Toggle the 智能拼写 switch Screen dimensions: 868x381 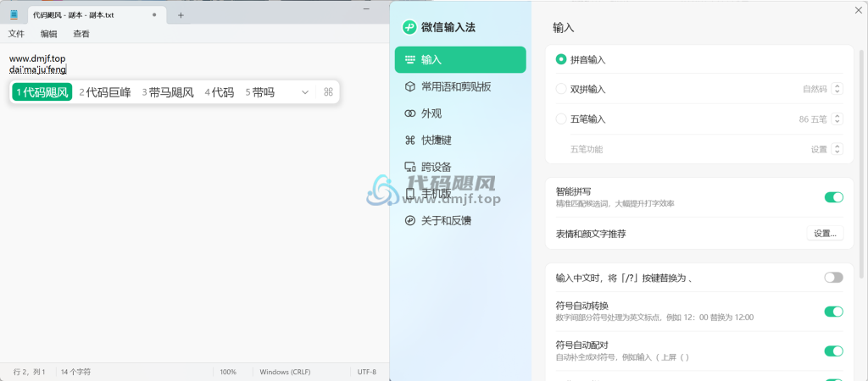834,197
